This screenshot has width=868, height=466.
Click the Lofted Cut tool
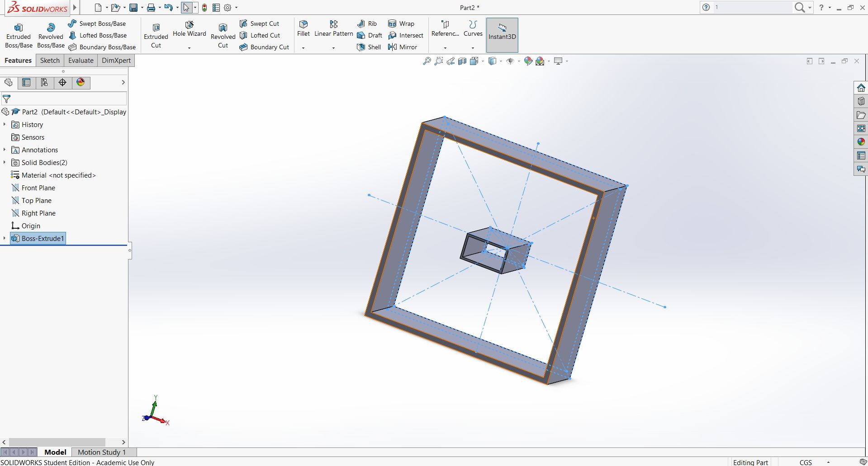[260, 35]
